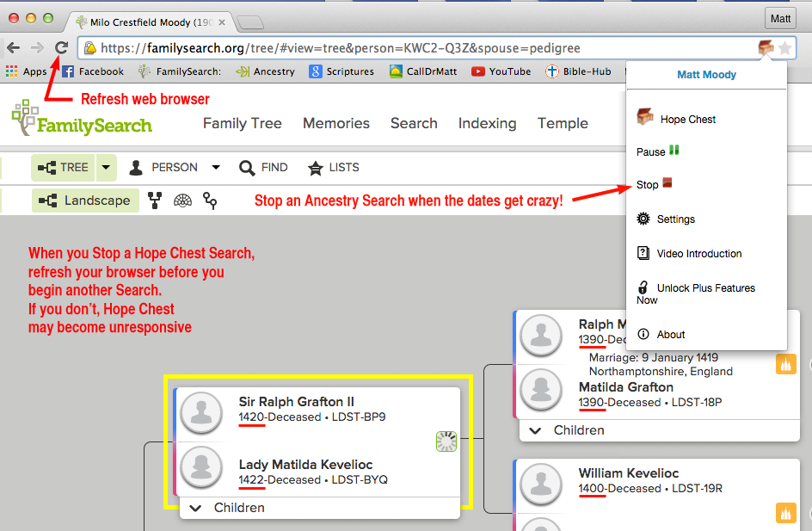The height and width of the screenshot is (531, 812).
Task: Click the browser Back arrow
Action: 14,48
